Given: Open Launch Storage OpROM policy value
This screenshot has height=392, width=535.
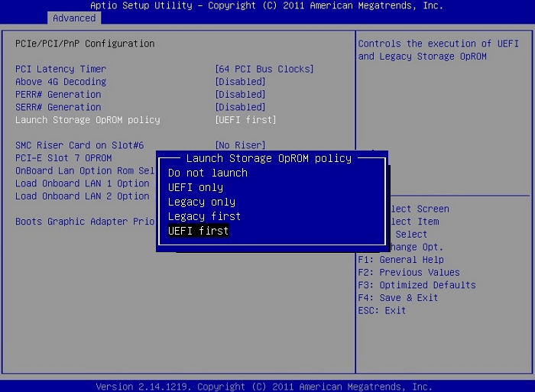Looking at the screenshot, I should coord(245,120).
